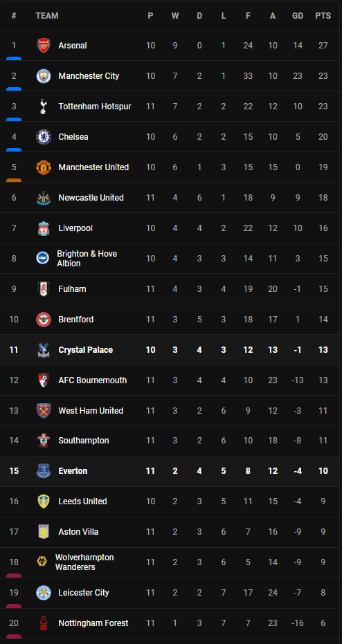Click the Fulham club crest
The height and width of the screenshot is (644, 342).
44,288
